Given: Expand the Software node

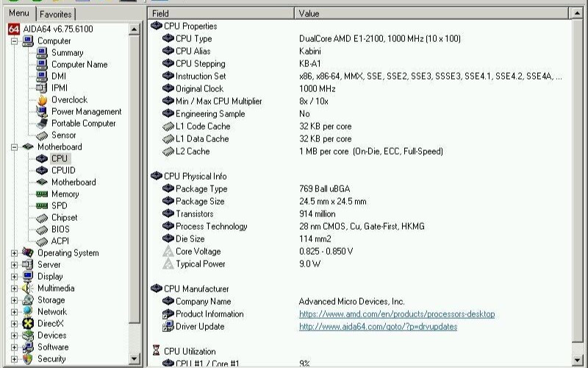Looking at the screenshot, I should click(14, 347).
